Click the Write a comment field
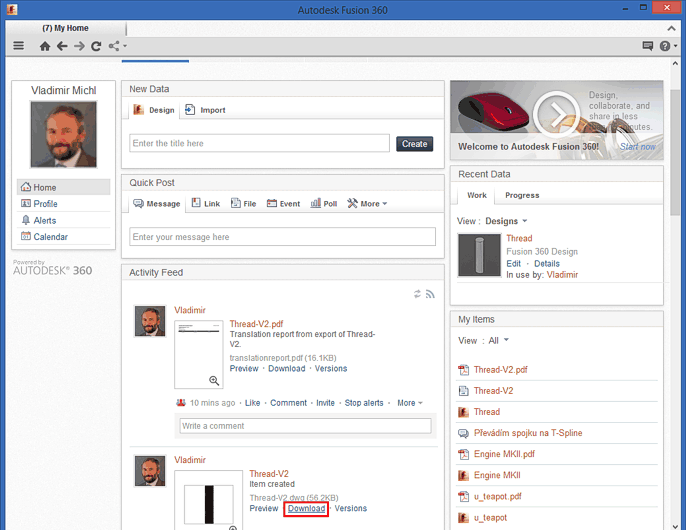This screenshot has height=530, width=686. (305, 426)
